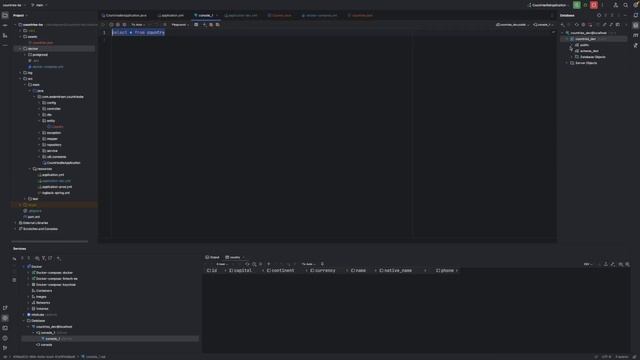The width and height of the screenshot is (640, 360).
Task: Select application.yml in resources folder
Action: click(x=53, y=175)
